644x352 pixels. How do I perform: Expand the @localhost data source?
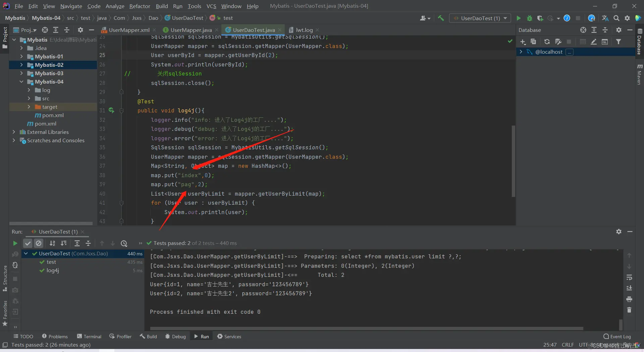click(521, 52)
